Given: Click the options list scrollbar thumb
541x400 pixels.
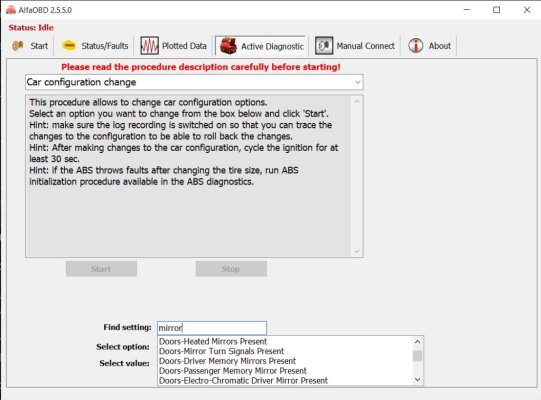Looking at the screenshot, I should pos(417,356).
